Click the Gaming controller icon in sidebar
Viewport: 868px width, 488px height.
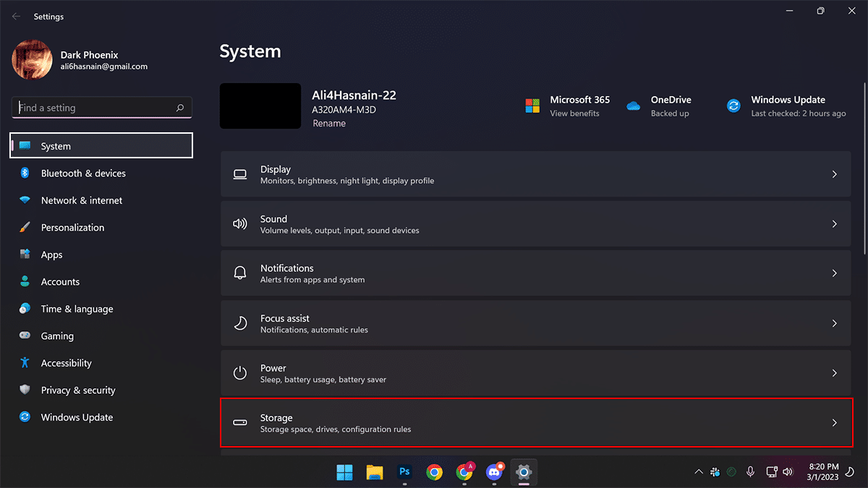25,336
